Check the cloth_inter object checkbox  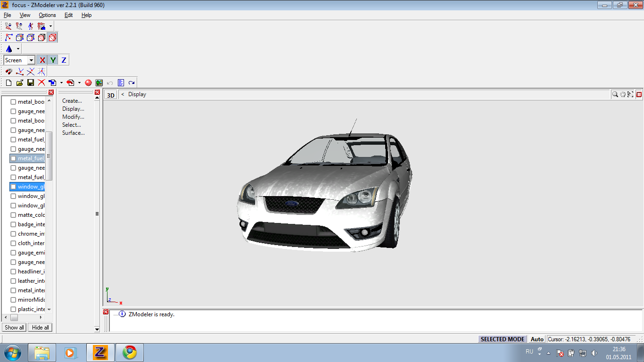pyautogui.click(x=13, y=243)
